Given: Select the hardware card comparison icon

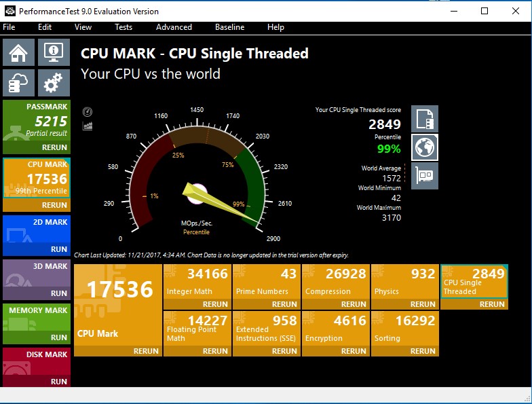Looking at the screenshot, I should tap(425, 175).
